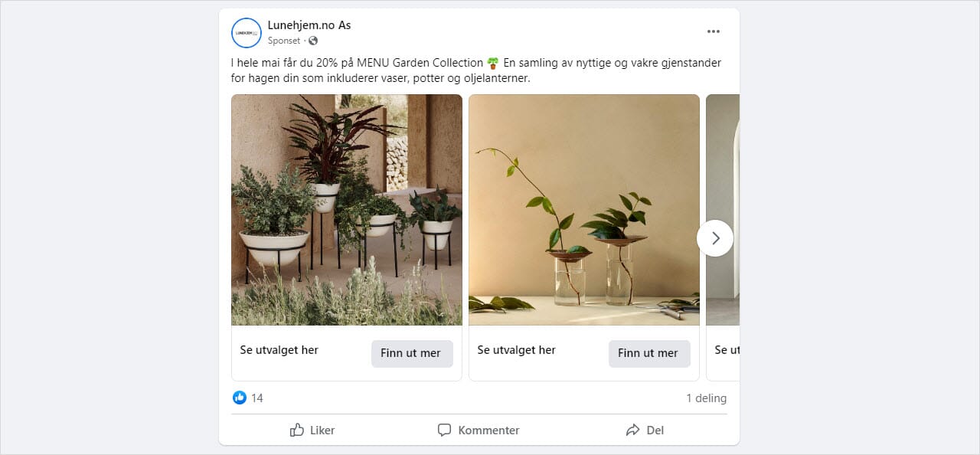Open the glass vases carousel image
The height and width of the screenshot is (455, 980).
[x=583, y=209]
